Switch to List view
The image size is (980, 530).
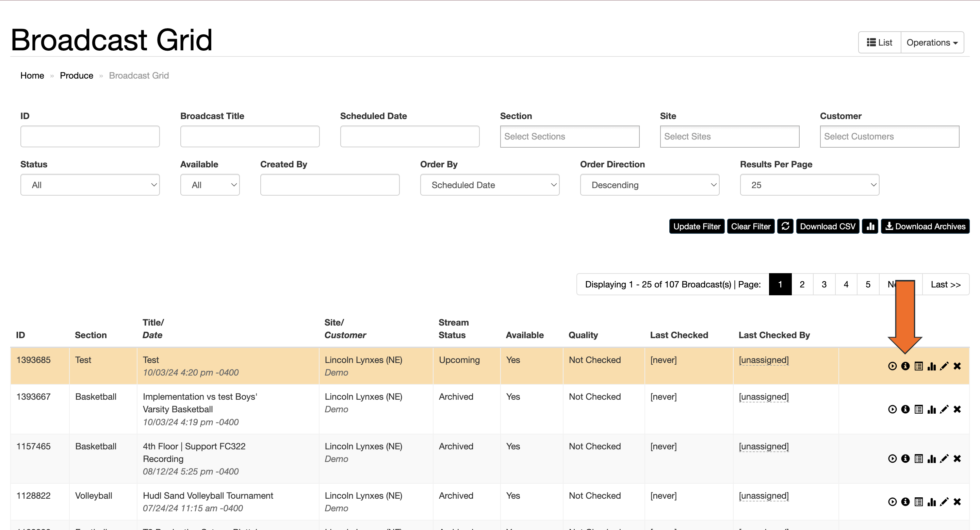(x=880, y=43)
